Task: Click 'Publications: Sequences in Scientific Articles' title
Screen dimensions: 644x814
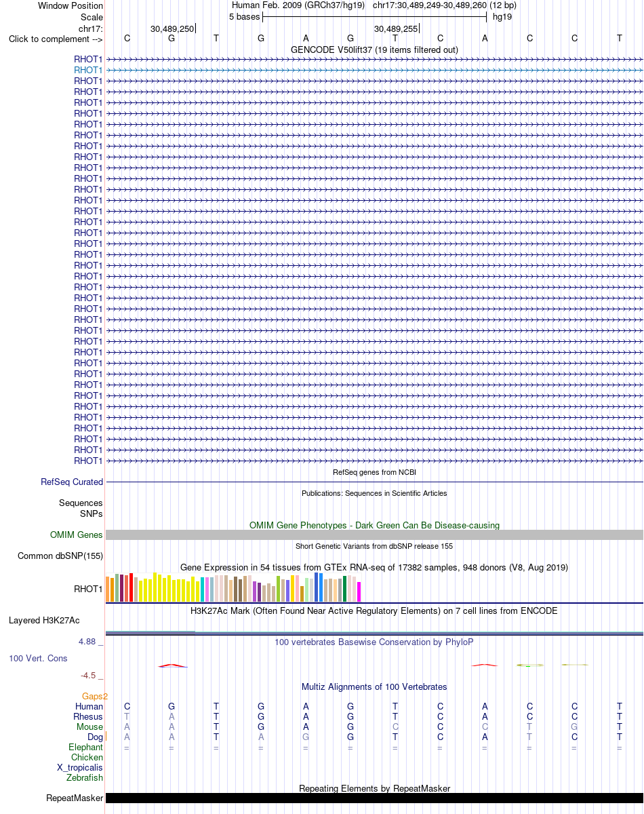Action: point(374,493)
